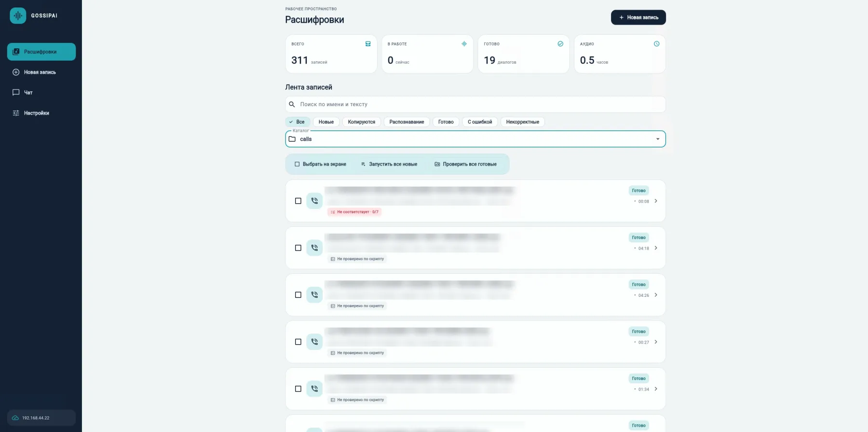This screenshot has height=432, width=868.
Task: Click the Не проверено по скрипту tag on the 04:26 record
Action: click(357, 306)
